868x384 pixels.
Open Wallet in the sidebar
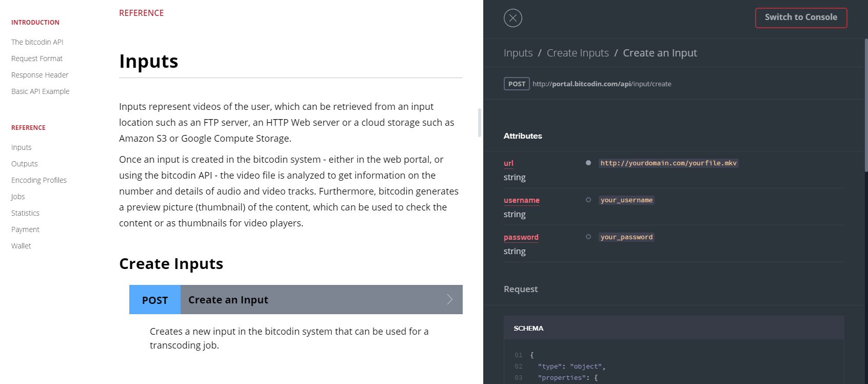21,246
